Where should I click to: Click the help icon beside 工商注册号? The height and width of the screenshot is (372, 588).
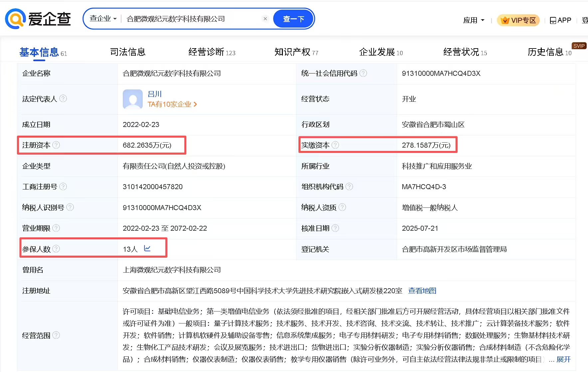click(63, 186)
